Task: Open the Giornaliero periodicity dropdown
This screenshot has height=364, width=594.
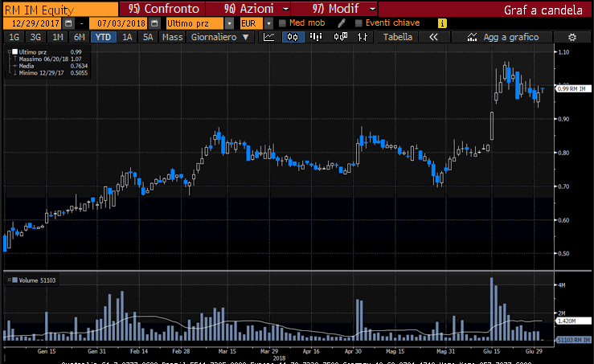Action: click(x=244, y=37)
